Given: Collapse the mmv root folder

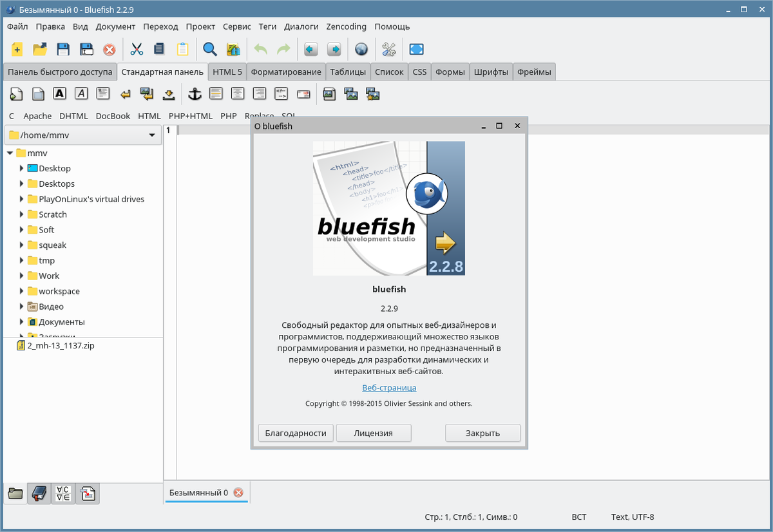Looking at the screenshot, I should click(x=10, y=153).
